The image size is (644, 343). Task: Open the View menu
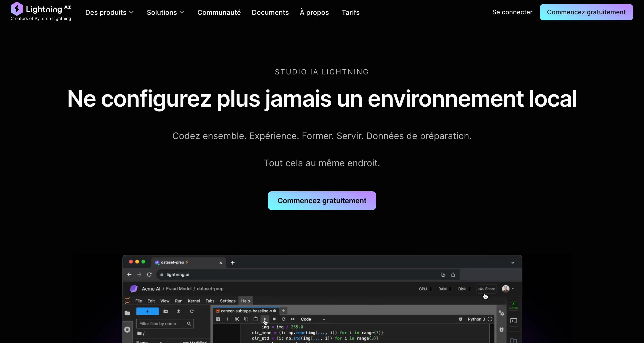tap(165, 301)
